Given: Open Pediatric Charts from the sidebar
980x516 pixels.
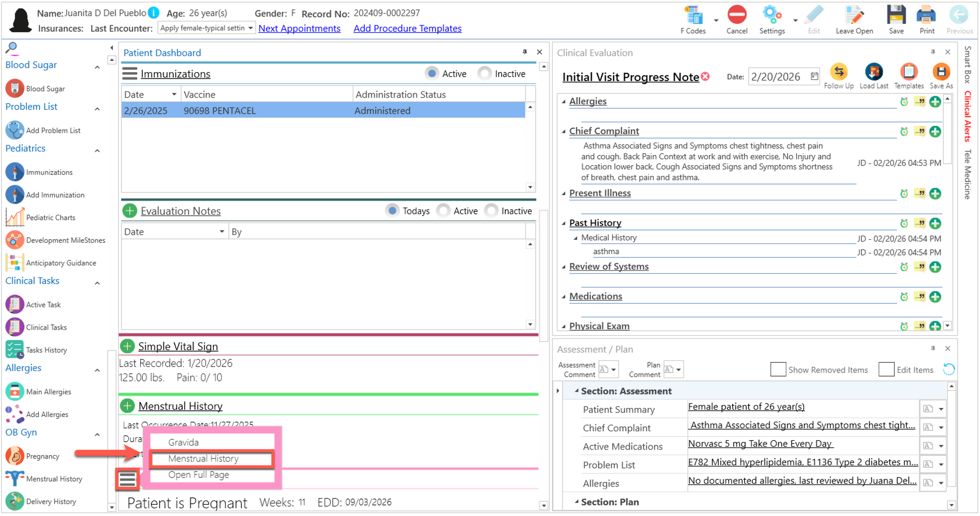Looking at the screenshot, I should point(50,218).
